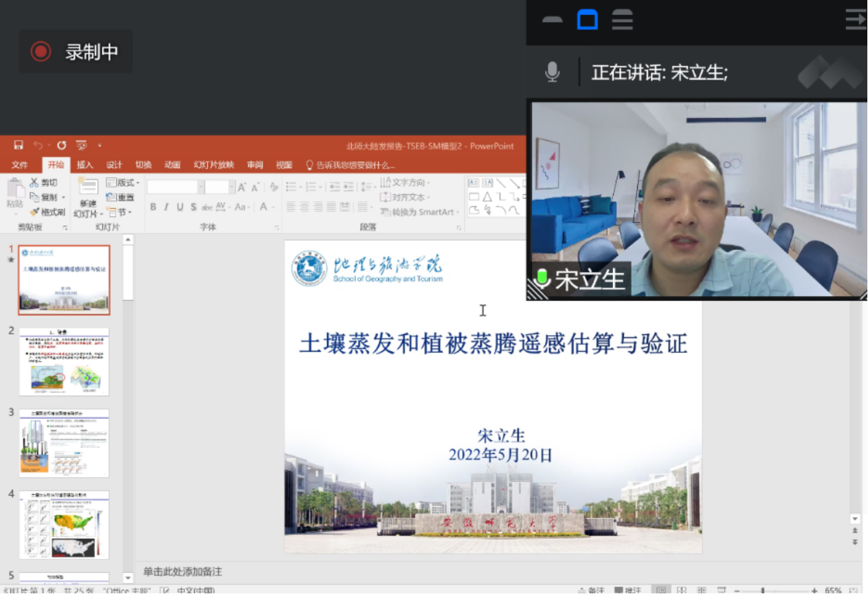Switch to the 插入 ribbon tab

pyautogui.click(x=85, y=165)
